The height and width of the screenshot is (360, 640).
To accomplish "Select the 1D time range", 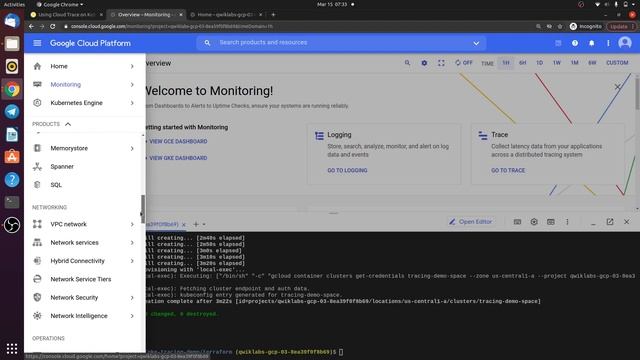I will point(540,63).
